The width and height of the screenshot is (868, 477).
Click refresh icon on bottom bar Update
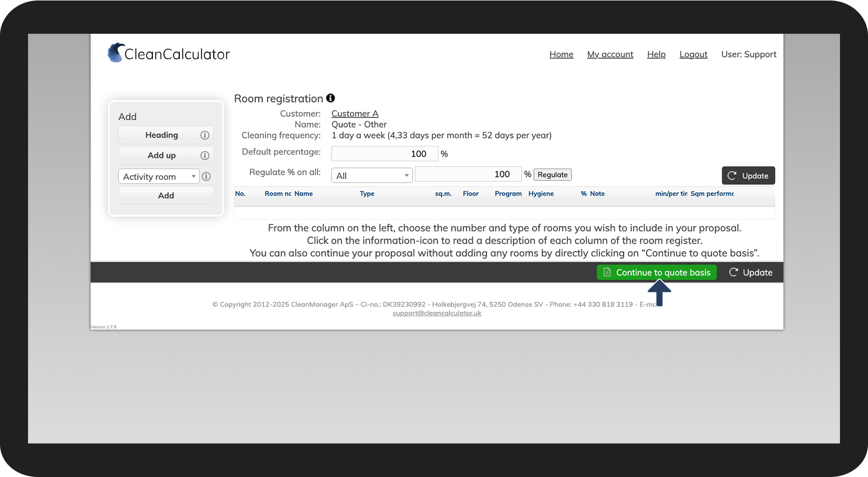tap(733, 272)
